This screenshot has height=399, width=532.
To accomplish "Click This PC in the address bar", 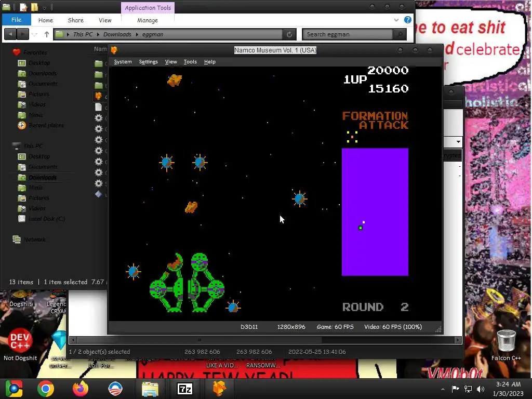I will (x=83, y=34).
